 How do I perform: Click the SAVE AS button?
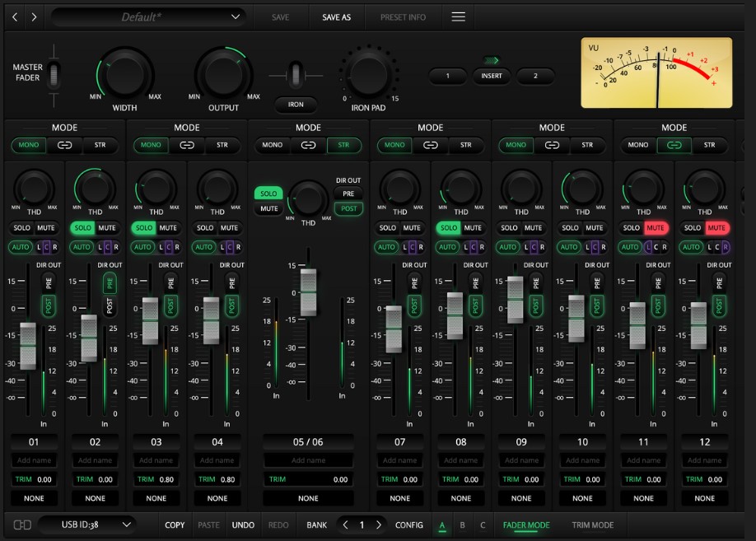point(336,17)
